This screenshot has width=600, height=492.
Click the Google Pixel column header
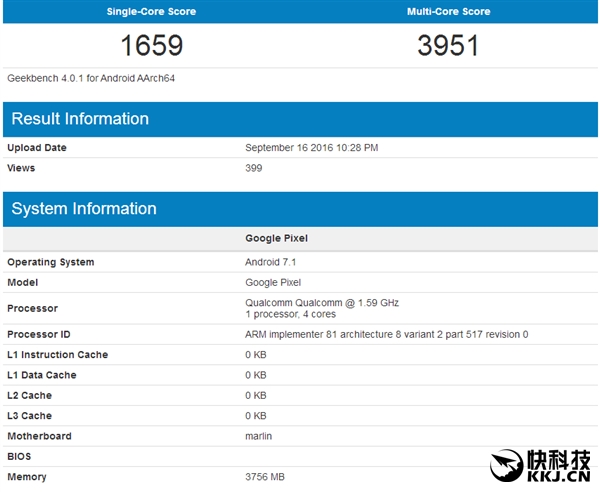pyautogui.click(x=276, y=239)
